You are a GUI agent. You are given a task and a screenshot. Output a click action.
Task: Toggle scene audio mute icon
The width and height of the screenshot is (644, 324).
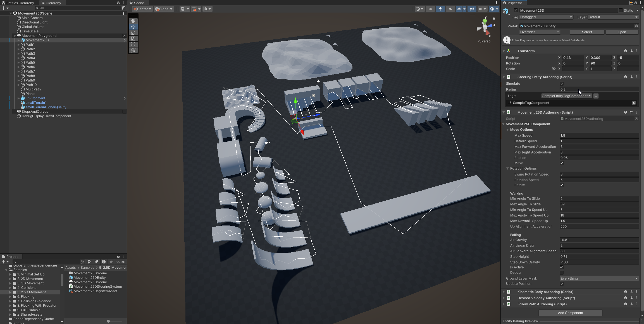tap(450, 9)
